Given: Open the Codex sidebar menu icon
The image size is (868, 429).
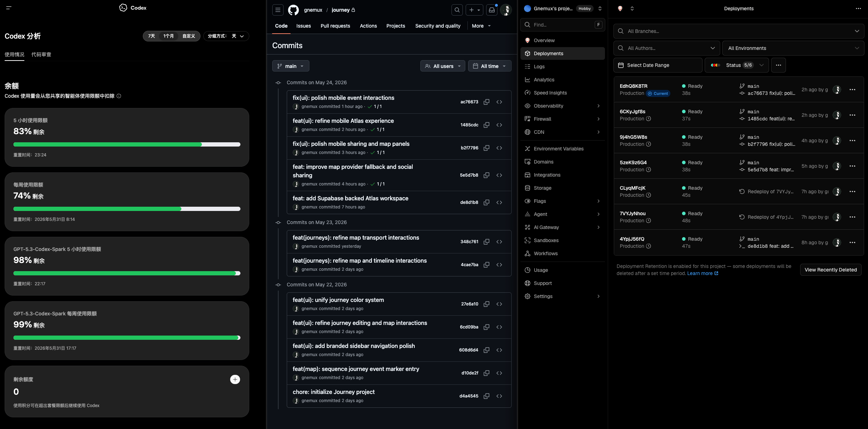Looking at the screenshot, I should (x=9, y=7).
